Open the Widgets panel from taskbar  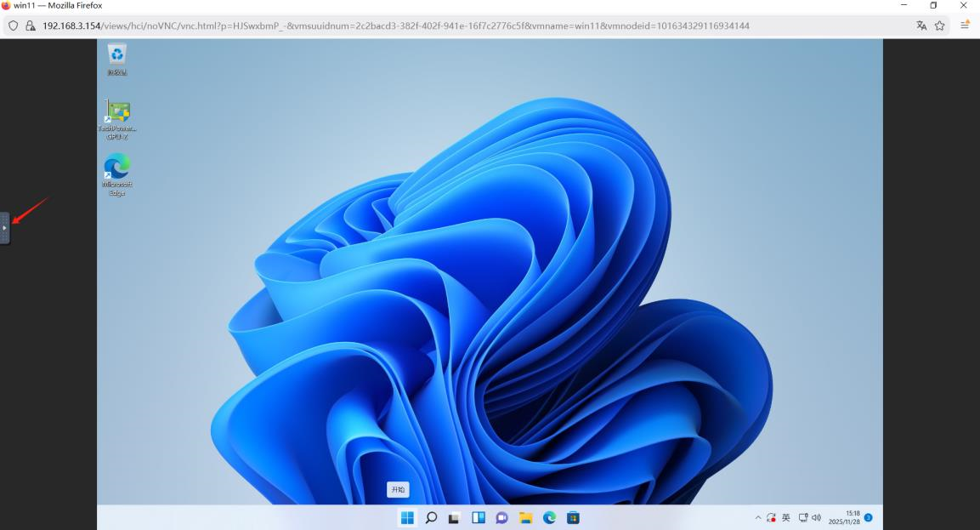click(x=479, y=517)
